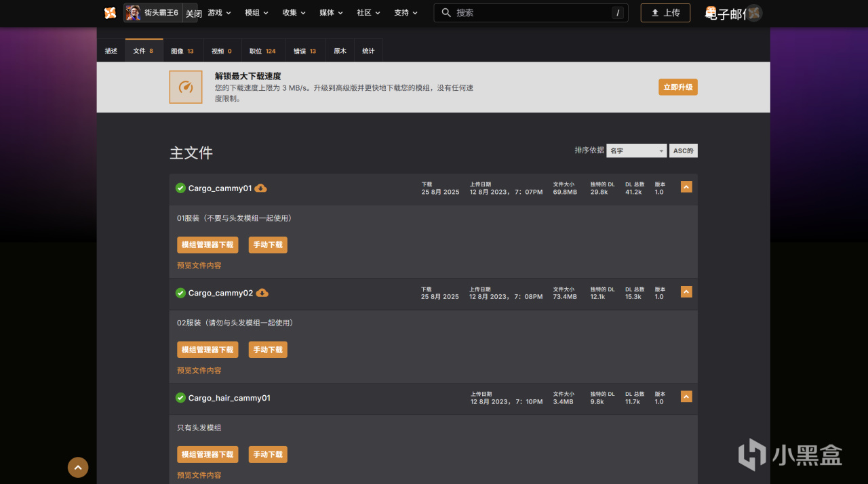Select the 文件 8 tab
The image size is (868, 484).
pyautogui.click(x=144, y=51)
